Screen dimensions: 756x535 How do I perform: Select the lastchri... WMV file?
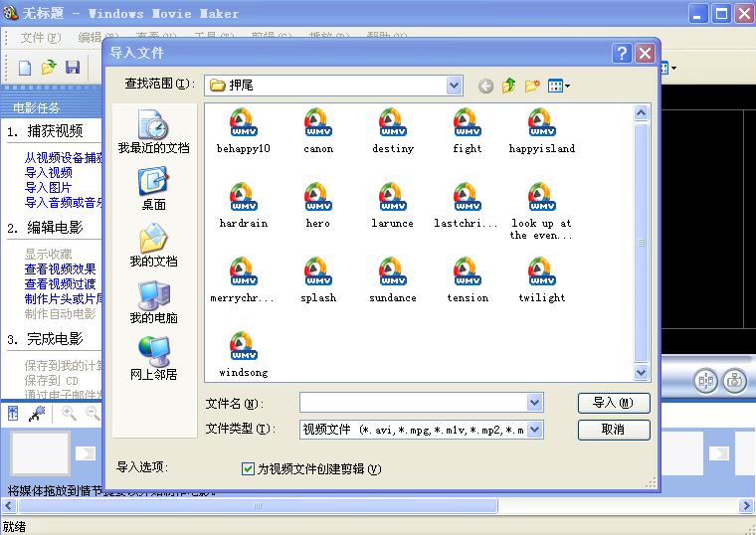click(467, 205)
